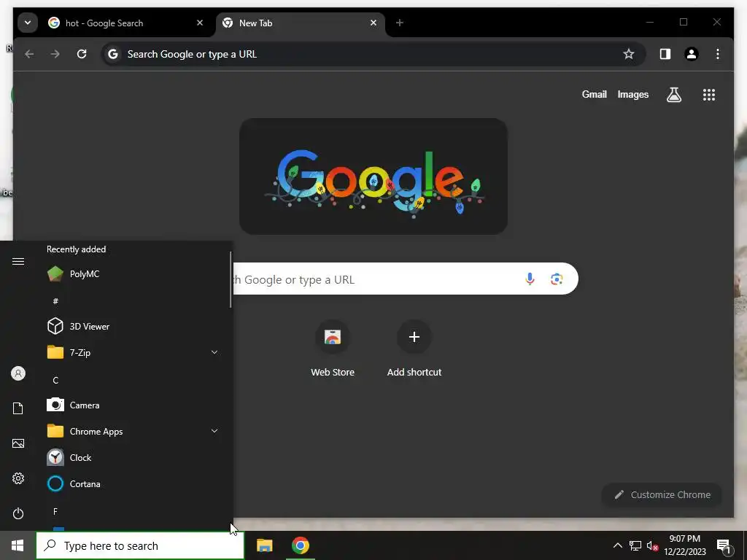Expand the 7-Zip folder chevron
Screen dimensions: 747x560
[214, 352]
